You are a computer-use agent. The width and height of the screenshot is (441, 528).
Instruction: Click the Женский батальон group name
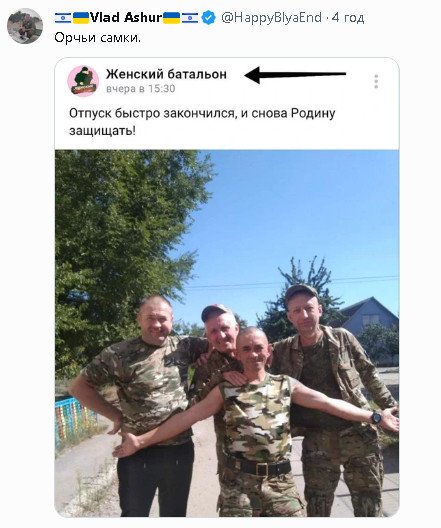click(166, 74)
